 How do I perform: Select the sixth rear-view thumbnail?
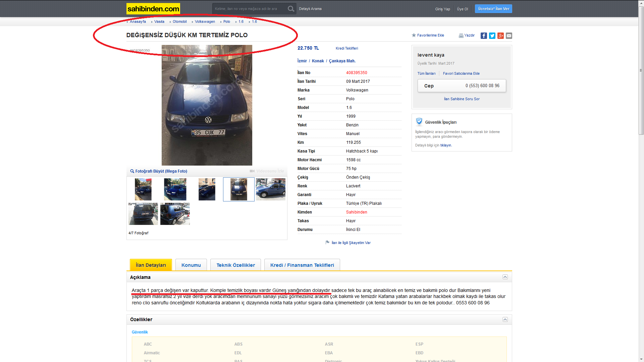coord(143,214)
